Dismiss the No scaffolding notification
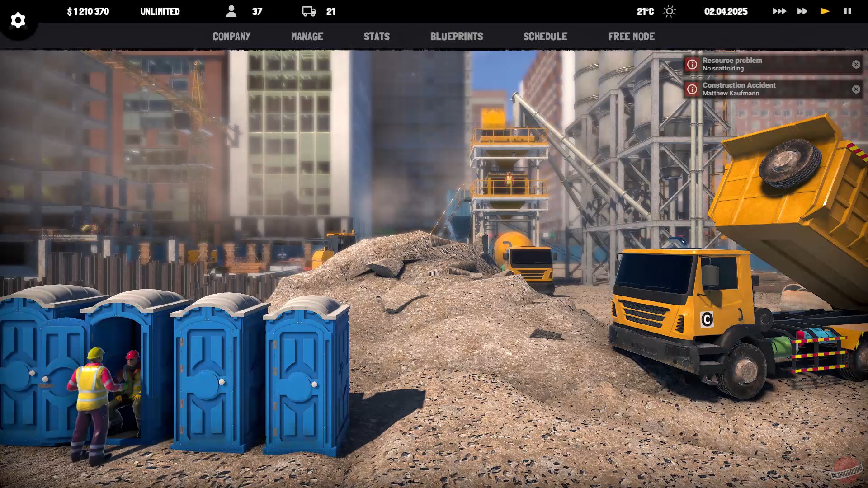Screen dimensions: 868x488 coord(856,64)
